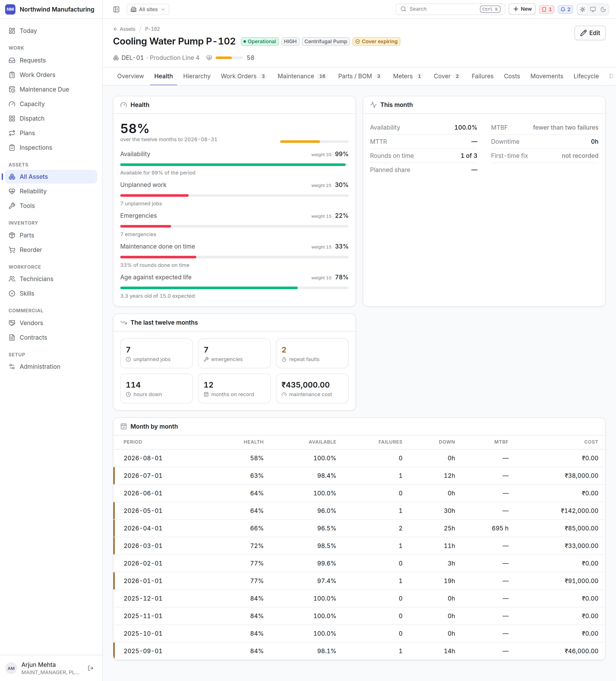Viewport: 616px width, 681px height.
Task: Open the Maintenance tab
Action: click(x=303, y=76)
